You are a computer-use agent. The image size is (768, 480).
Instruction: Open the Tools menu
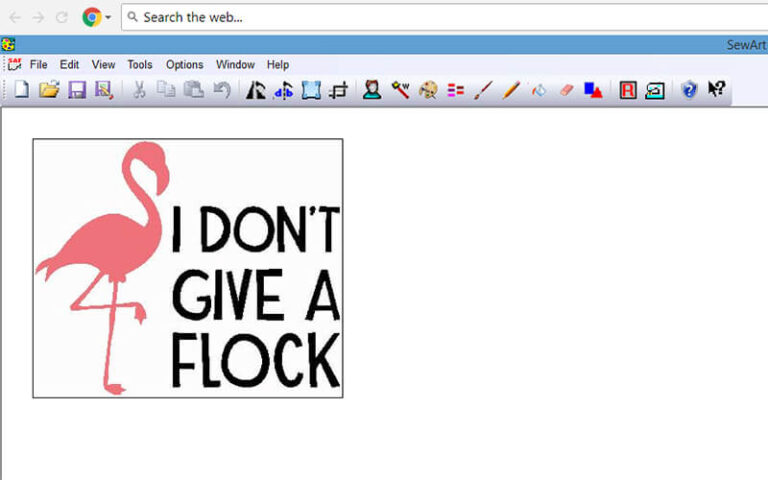tap(140, 65)
